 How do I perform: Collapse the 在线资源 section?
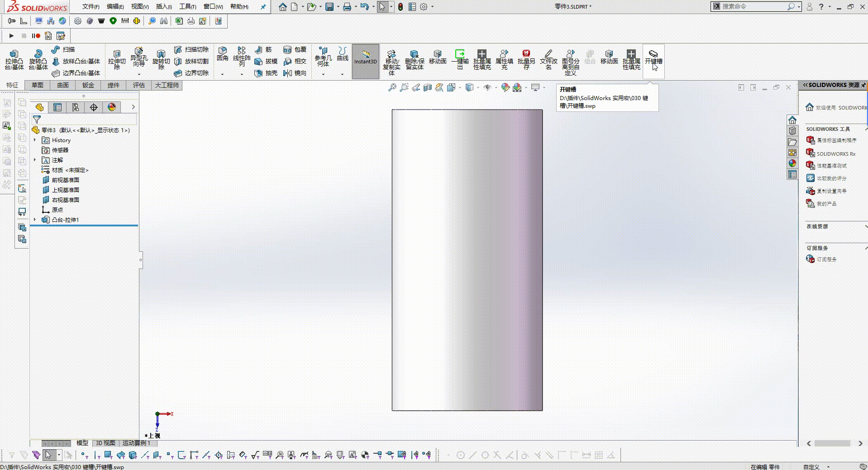[x=866, y=226]
